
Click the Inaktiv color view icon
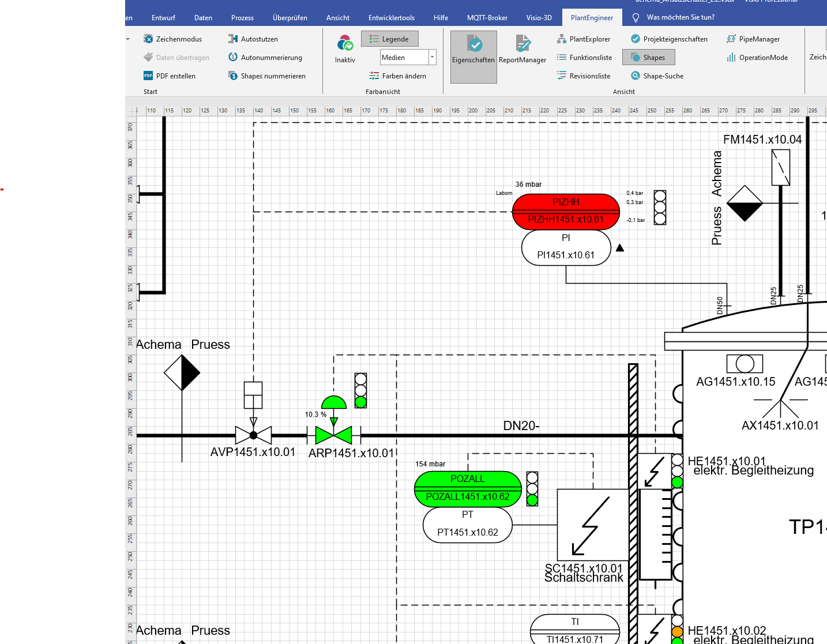click(x=345, y=43)
